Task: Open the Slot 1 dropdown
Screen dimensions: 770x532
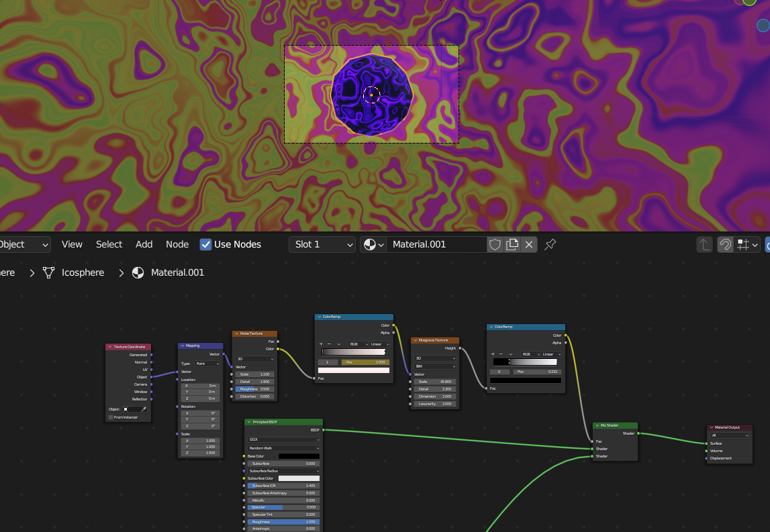Action: point(322,244)
